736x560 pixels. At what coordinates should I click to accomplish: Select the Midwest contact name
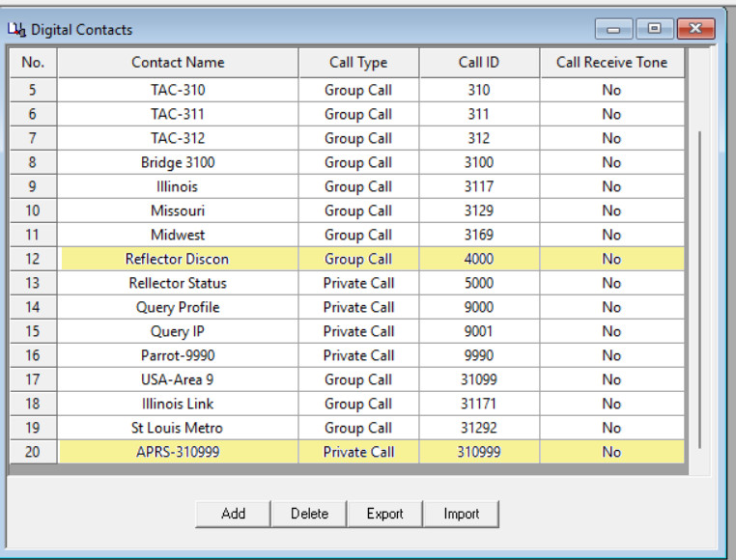[178, 235]
